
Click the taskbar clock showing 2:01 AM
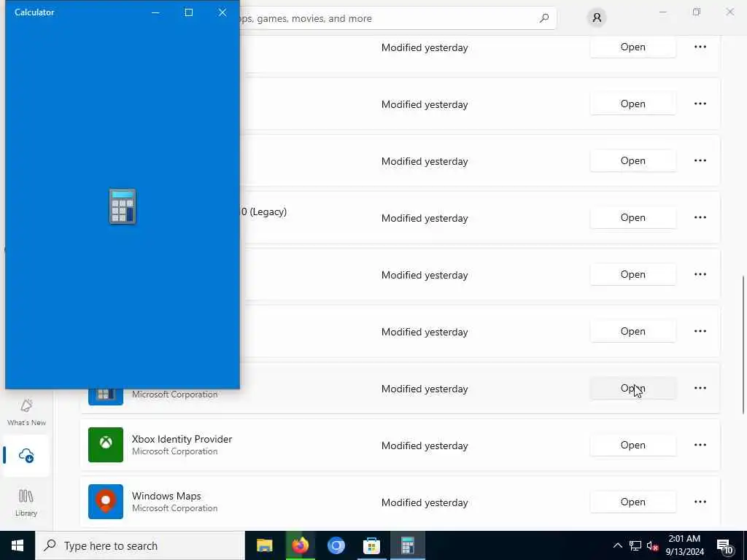point(684,545)
